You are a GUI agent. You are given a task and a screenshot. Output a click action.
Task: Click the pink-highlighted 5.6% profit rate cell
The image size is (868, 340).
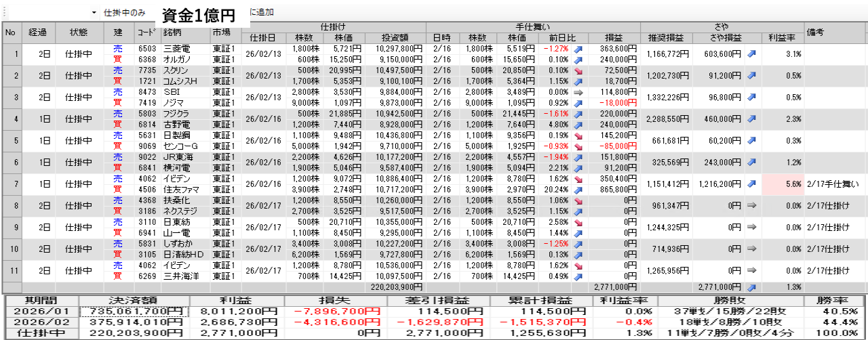point(783,185)
